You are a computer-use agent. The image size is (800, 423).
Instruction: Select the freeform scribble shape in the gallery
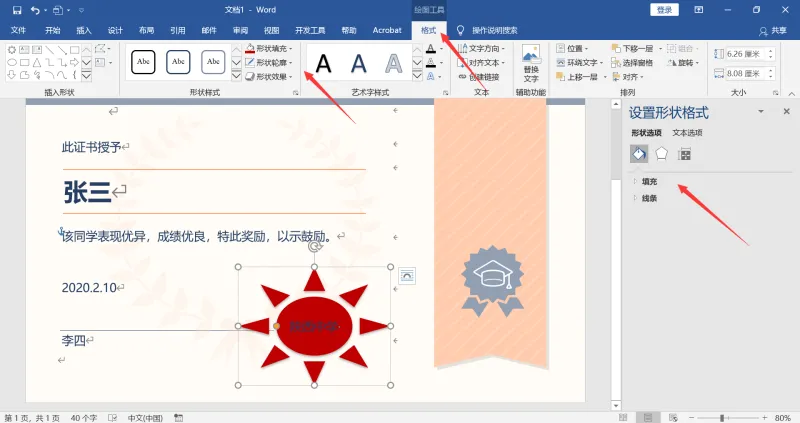(x=37, y=76)
